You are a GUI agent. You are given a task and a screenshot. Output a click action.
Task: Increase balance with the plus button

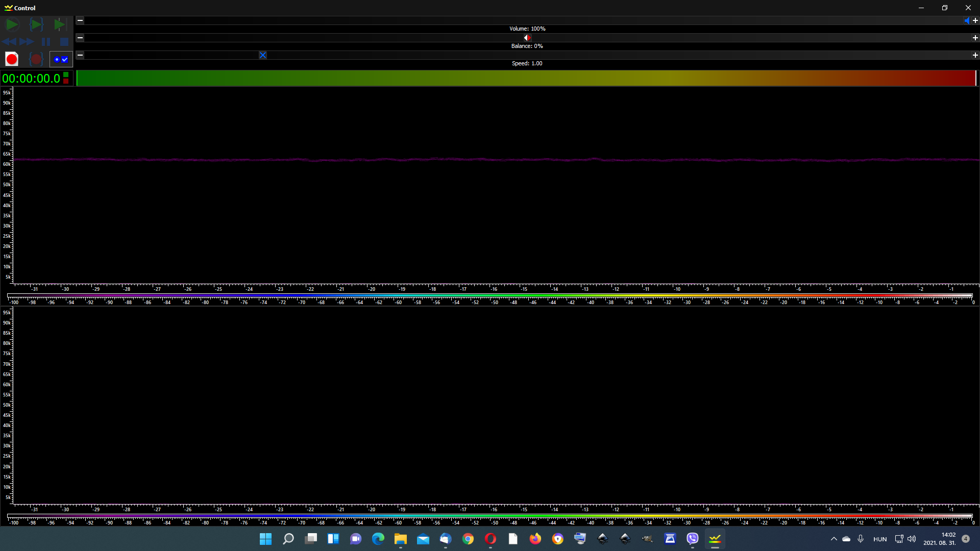(975, 38)
